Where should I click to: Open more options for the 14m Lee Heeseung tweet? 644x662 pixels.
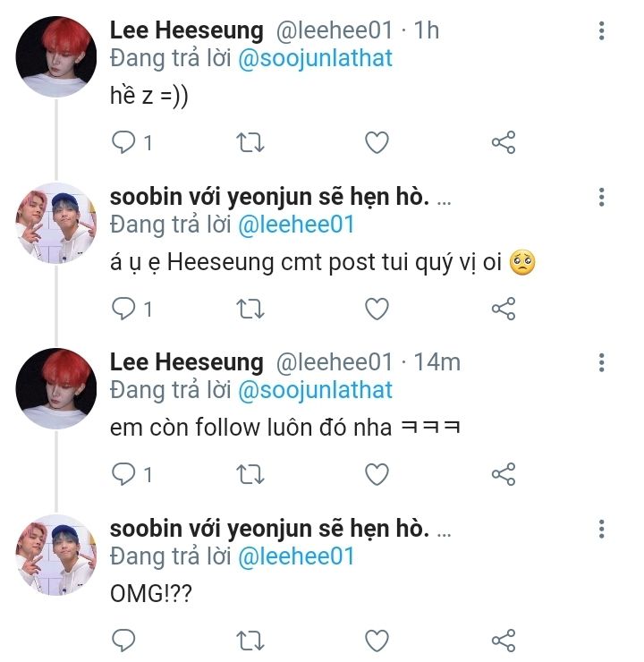pyautogui.click(x=601, y=362)
